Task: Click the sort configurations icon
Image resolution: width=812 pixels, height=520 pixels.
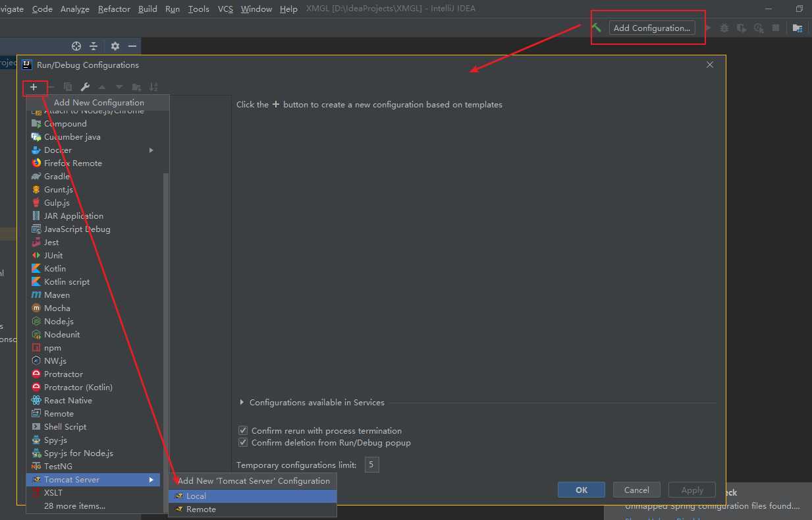Action: (x=153, y=87)
